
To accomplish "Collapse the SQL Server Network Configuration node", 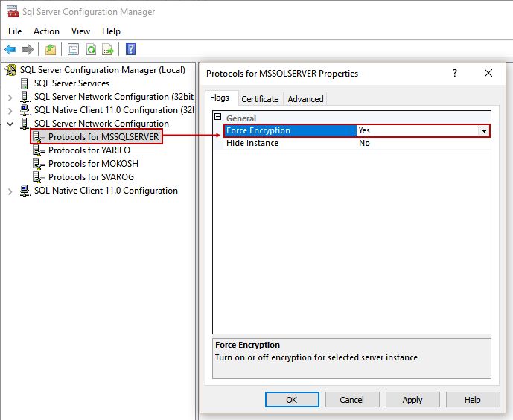I will point(10,124).
